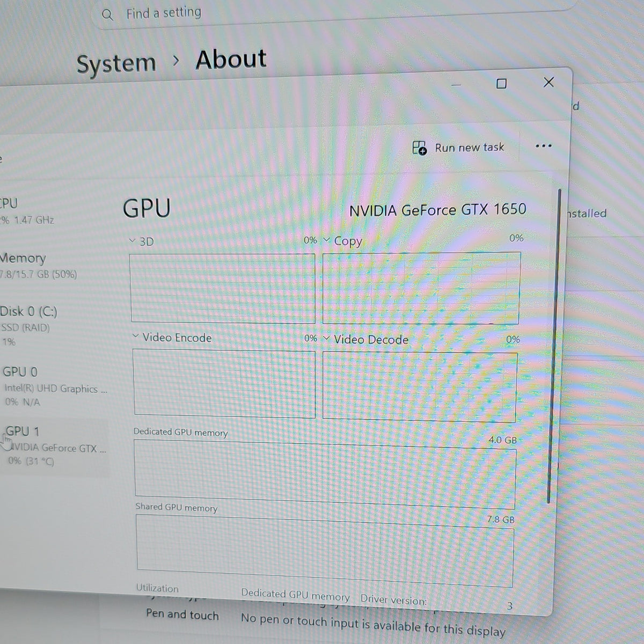644x644 pixels.
Task: Select the Memory performance entry
Action: 39,266
